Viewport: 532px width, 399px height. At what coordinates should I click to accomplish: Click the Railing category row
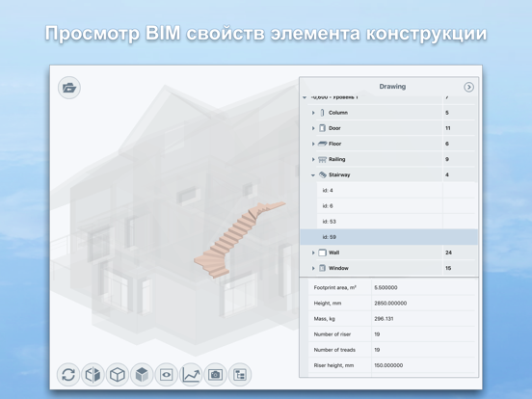coord(388,159)
